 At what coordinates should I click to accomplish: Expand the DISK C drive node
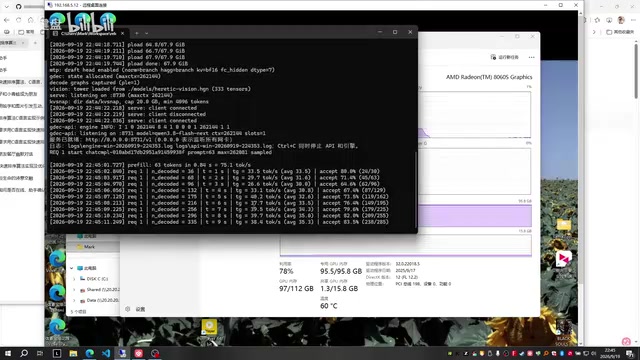tap(74, 279)
